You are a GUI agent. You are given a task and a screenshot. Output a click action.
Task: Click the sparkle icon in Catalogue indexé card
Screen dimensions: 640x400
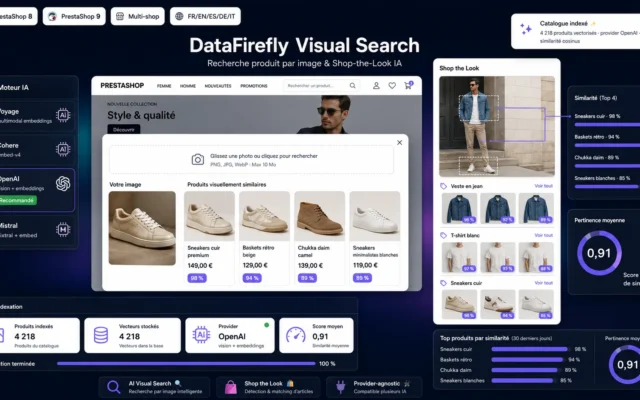526,29
